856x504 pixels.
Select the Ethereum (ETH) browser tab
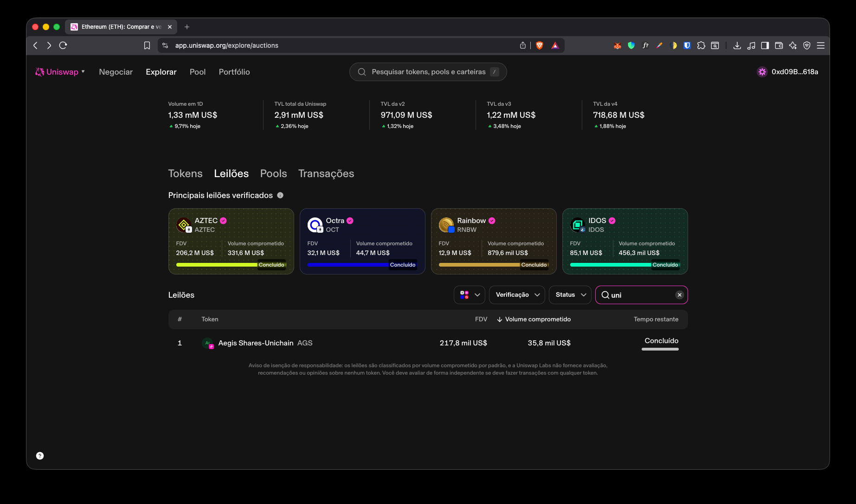tap(121, 27)
